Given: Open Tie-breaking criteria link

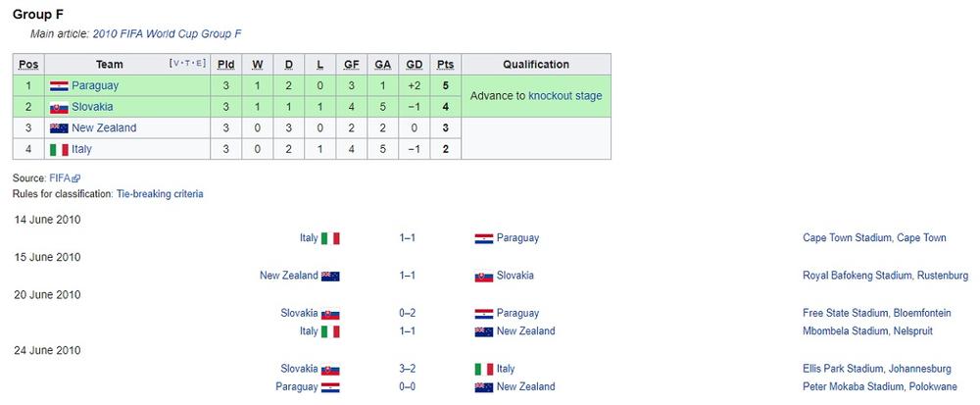Looking at the screenshot, I should (x=160, y=194).
